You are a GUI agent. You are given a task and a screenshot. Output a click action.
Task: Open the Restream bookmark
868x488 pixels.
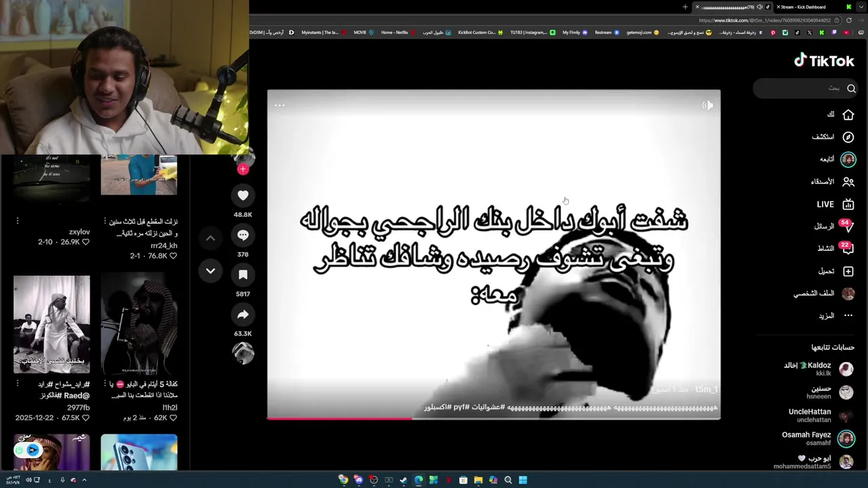pos(607,33)
